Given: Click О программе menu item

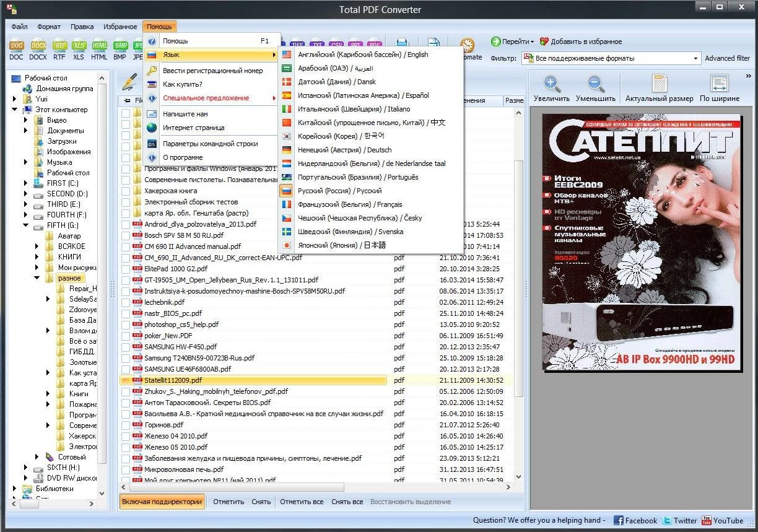Looking at the screenshot, I should tap(212, 157).
